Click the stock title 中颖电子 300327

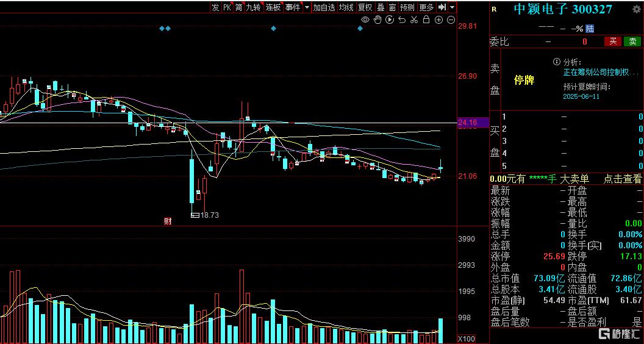point(563,9)
